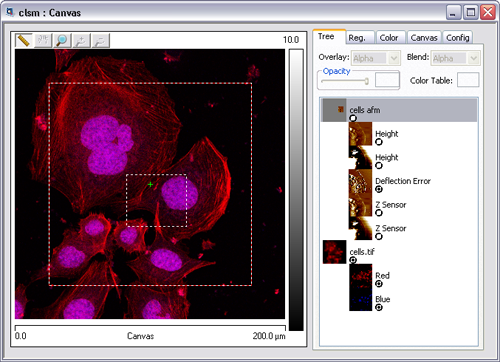Click the green crosshair marker on canvas
The image size is (500, 362).
(x=150, y=184)
